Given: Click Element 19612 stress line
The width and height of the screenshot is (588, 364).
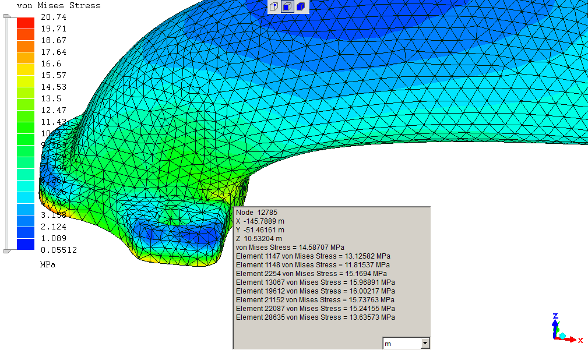Looking at the screenshot, I should (315, 291).
